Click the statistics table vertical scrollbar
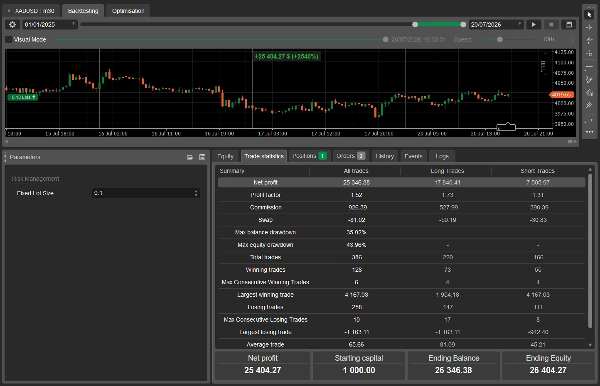The width and height of the screenshot is (600, 386). click(x=590, y=251)
